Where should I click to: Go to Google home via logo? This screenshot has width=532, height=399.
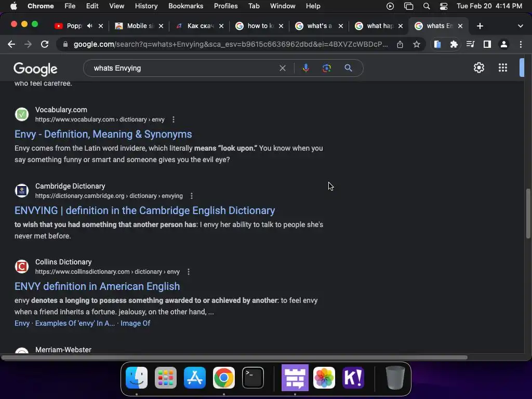pos(35,69)
